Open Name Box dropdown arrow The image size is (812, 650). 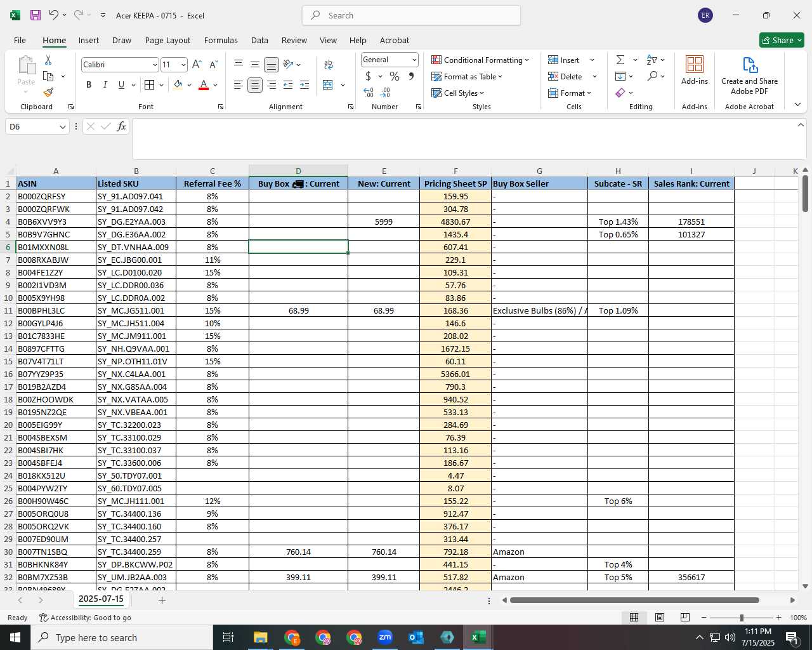click(x=62, y=127)
